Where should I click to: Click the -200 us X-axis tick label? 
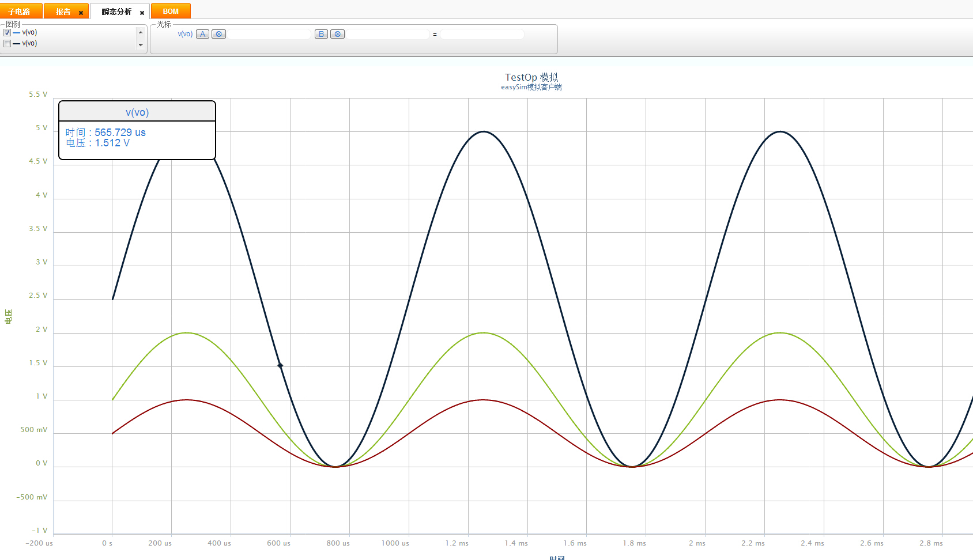(x=39, y=543)
